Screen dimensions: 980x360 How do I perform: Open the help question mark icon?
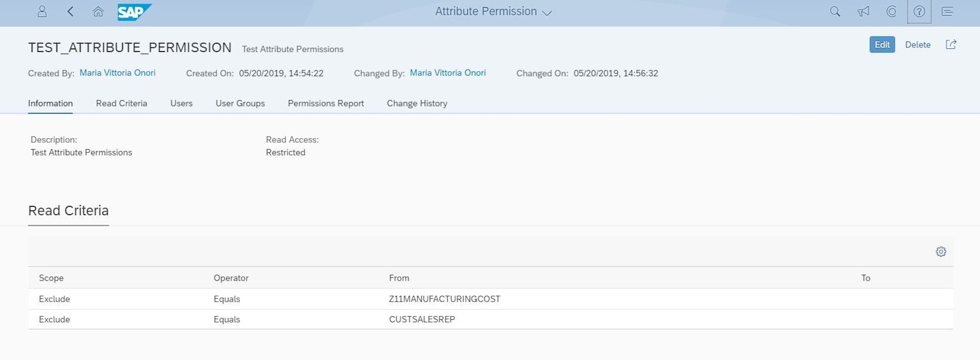pos(919,11)
